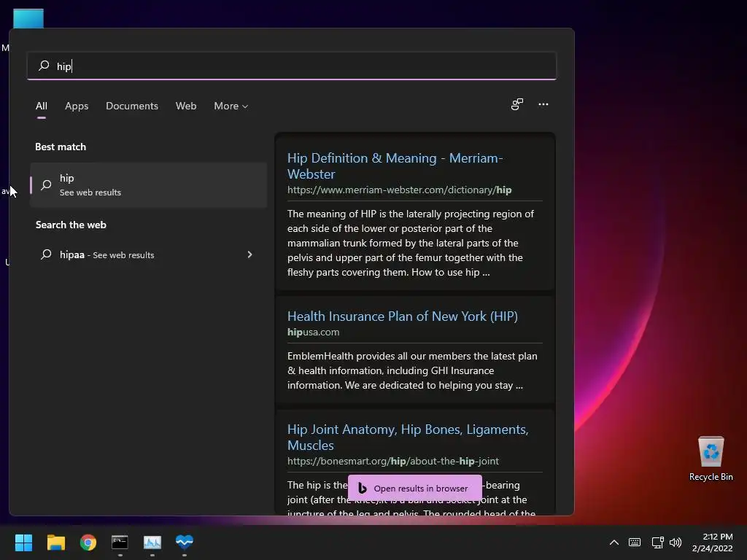Open the Windows Start button
The width and height of the screenshot is (747, 560).
(x=23, y=542)
